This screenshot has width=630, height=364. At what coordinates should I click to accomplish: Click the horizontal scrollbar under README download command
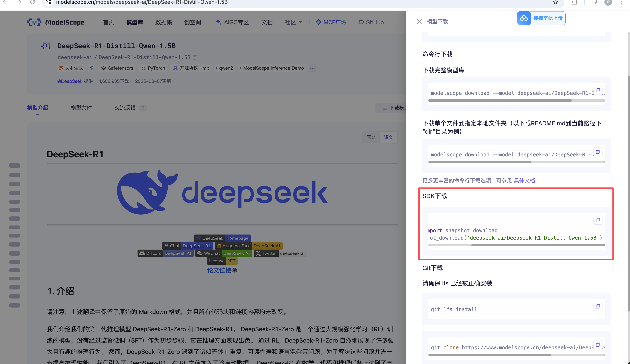[479, 162]
